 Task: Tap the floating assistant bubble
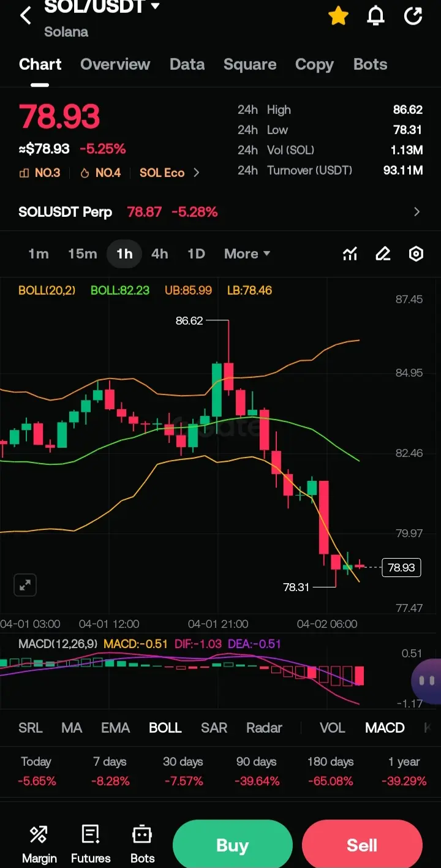pyautogui.click(x=427, y=680)
